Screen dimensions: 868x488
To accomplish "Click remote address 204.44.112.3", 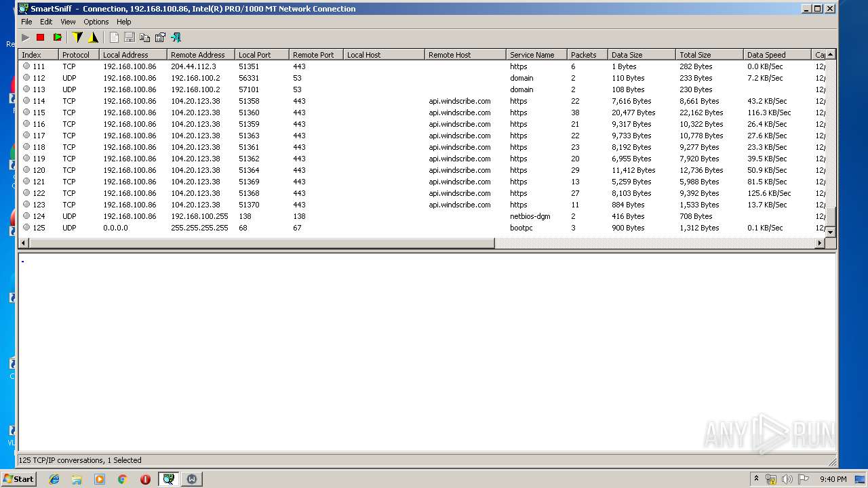I will click(x=193, y=66).
